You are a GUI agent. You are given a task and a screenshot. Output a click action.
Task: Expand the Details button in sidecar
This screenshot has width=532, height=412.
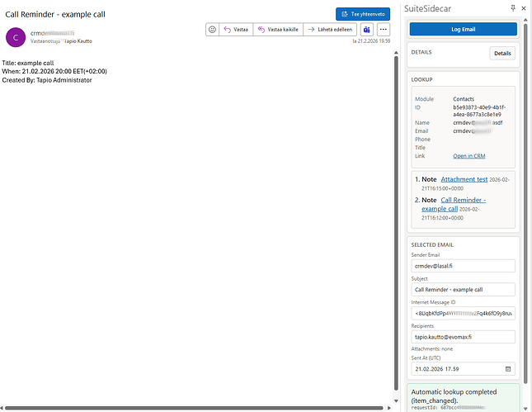click(x=501, y=54)
